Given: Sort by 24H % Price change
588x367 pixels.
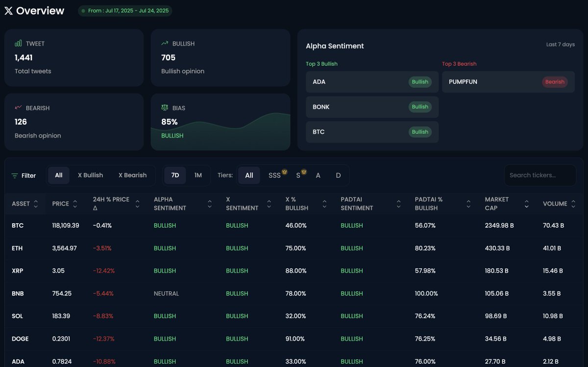Looking at the screenshot, I should pos(138,204).
